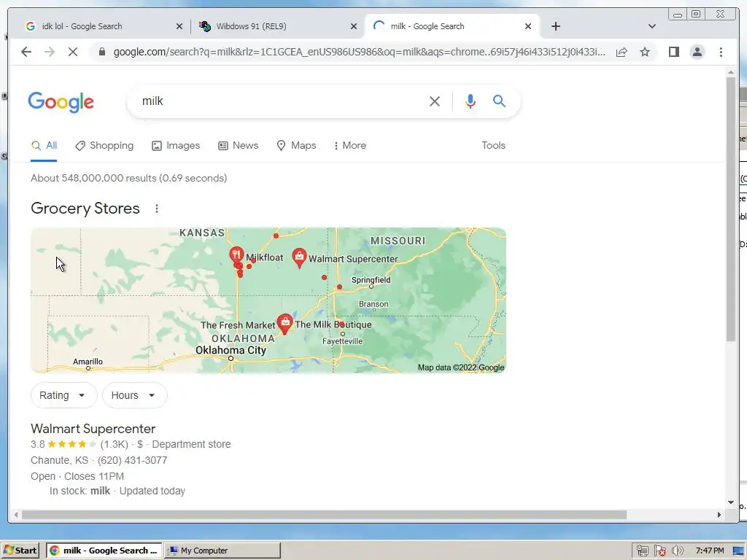This screenshot has width=747, height=560.
Task: Go back to the previous page
Action: coord(26,52)
